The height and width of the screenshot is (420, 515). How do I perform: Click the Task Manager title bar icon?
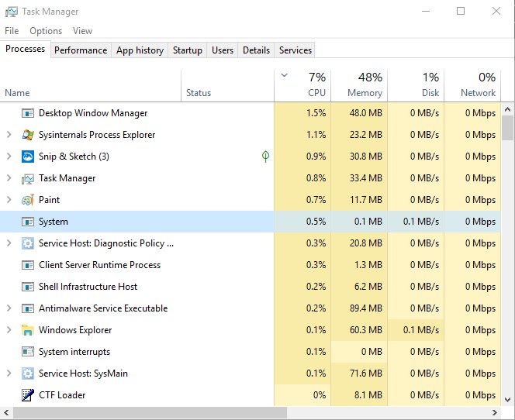click(12, 12)
